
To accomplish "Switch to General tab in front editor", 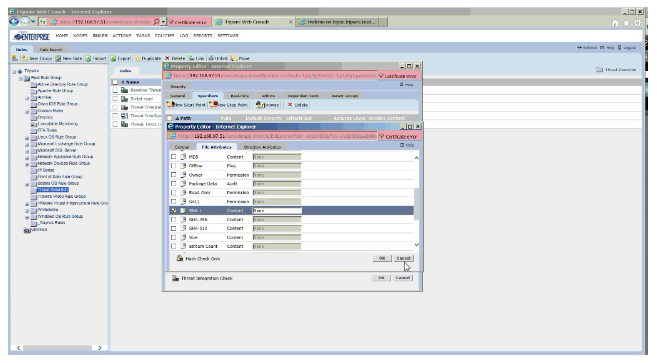I will coord(181,147).
